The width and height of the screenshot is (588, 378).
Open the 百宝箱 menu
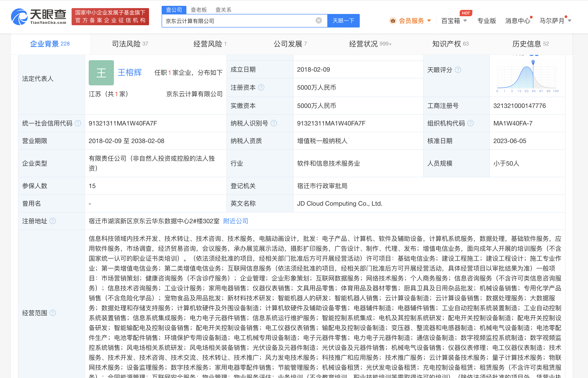point(450,21)
